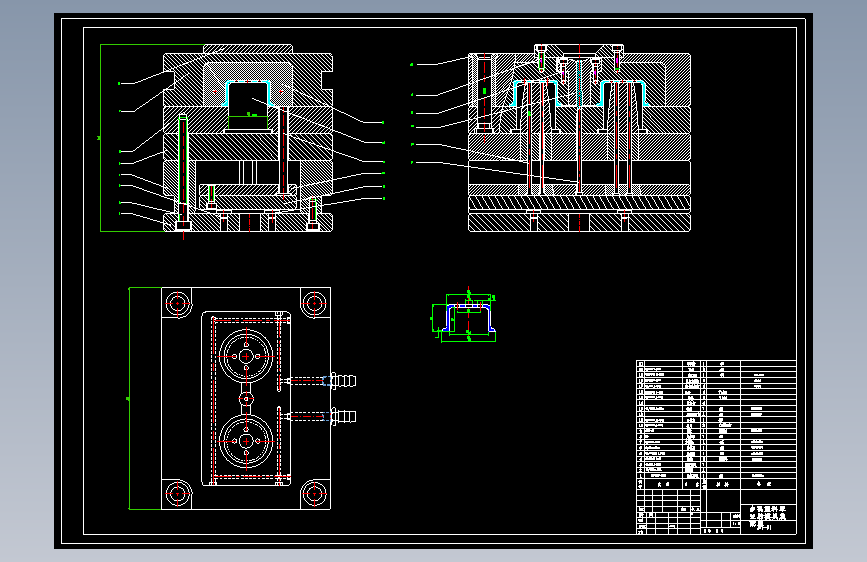The image size is (867, 562).
Task: Click the cyan part outline in left section view
Action: point(247,92)
